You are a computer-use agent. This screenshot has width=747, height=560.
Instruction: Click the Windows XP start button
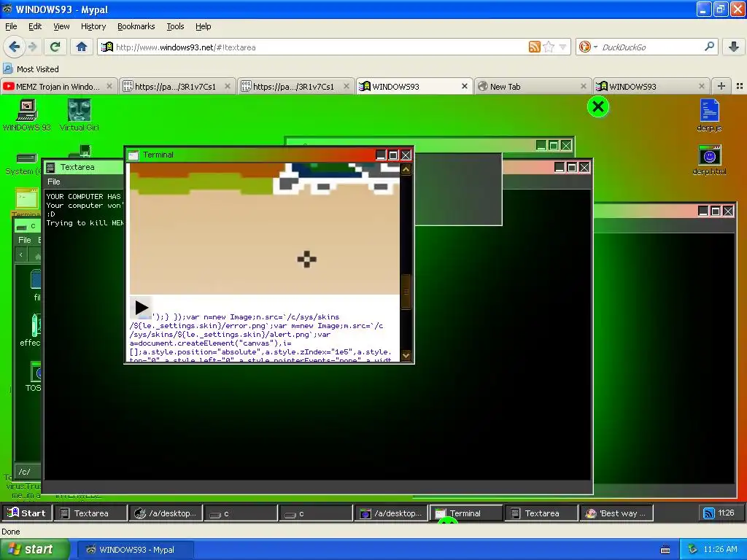click(x=35, y=550)
